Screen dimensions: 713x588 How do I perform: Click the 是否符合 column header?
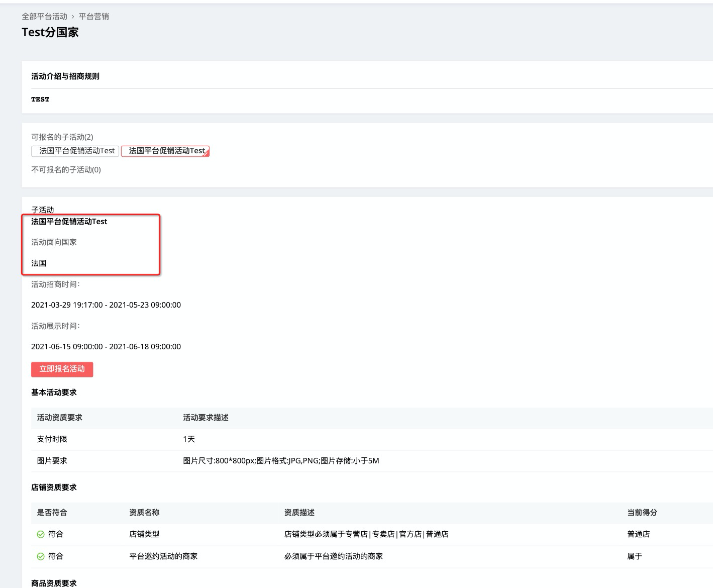52,513
